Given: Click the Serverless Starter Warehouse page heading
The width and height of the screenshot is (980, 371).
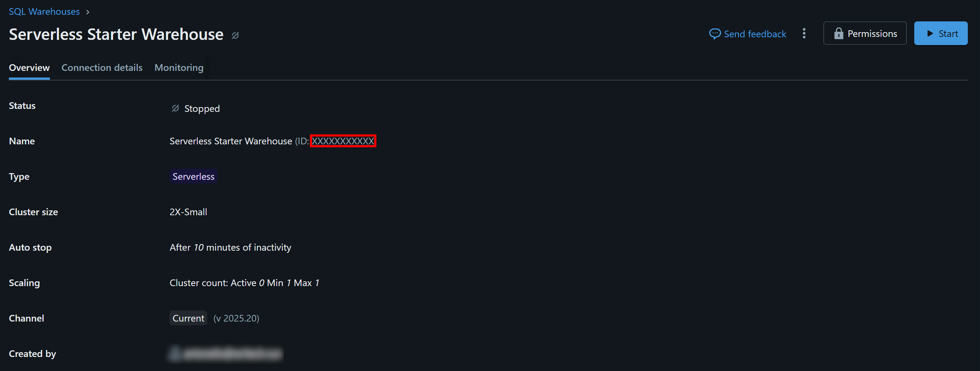Looking at the screenshot, I should tap(116, 34).
